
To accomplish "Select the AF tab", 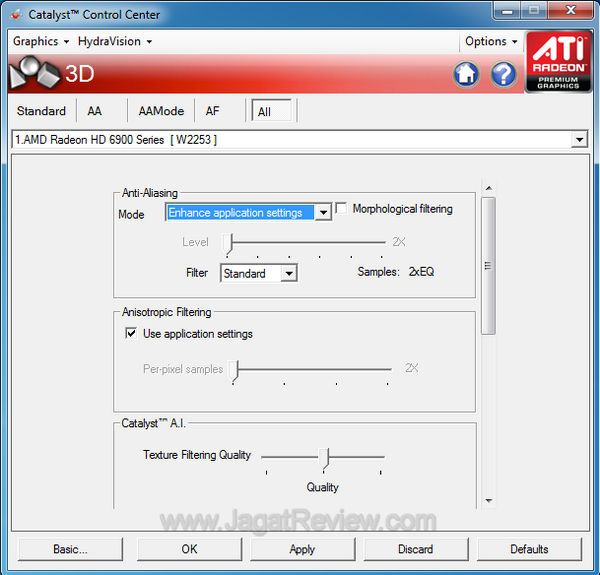I will click(213, 111).
